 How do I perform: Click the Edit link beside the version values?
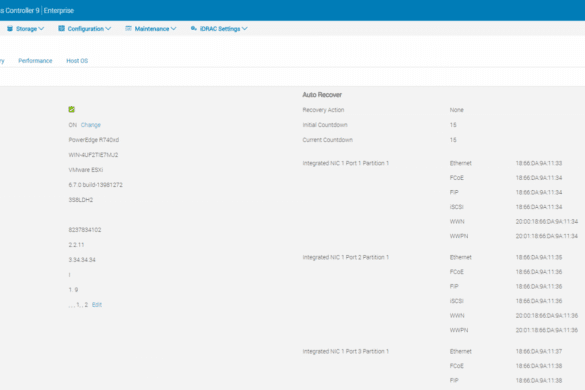pyautogui.click(x=97, y=305)
